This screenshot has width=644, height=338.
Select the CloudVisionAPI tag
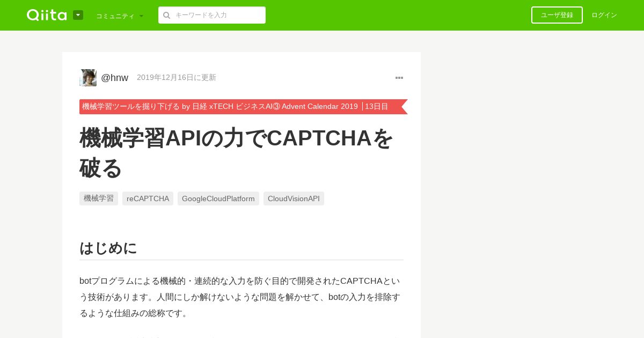click(x=294, y=199)
